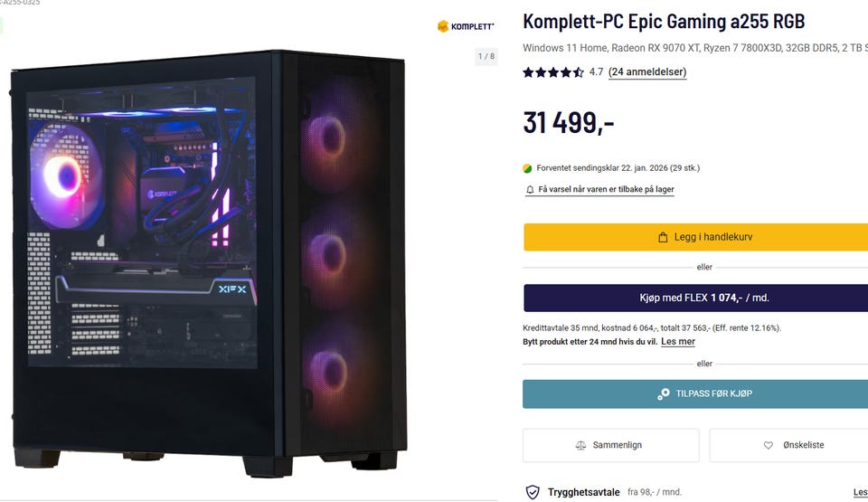Open the 24 anmeldelser reviews link

pyautogui.click(x=647, y=72)
